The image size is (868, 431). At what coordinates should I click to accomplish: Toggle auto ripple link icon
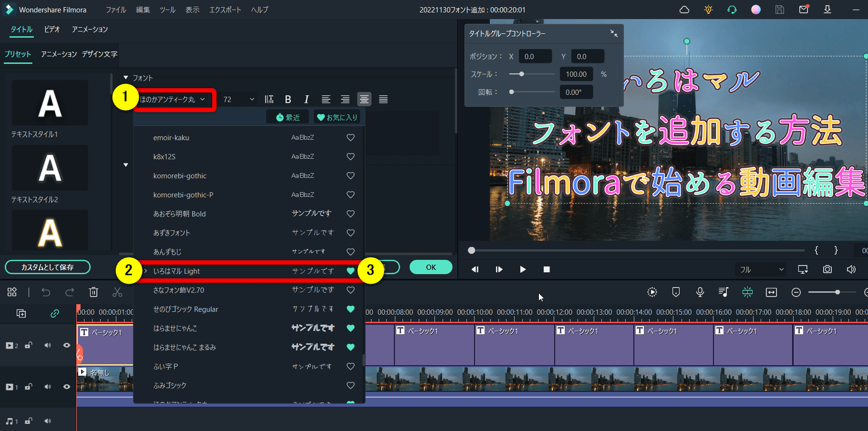55,313
